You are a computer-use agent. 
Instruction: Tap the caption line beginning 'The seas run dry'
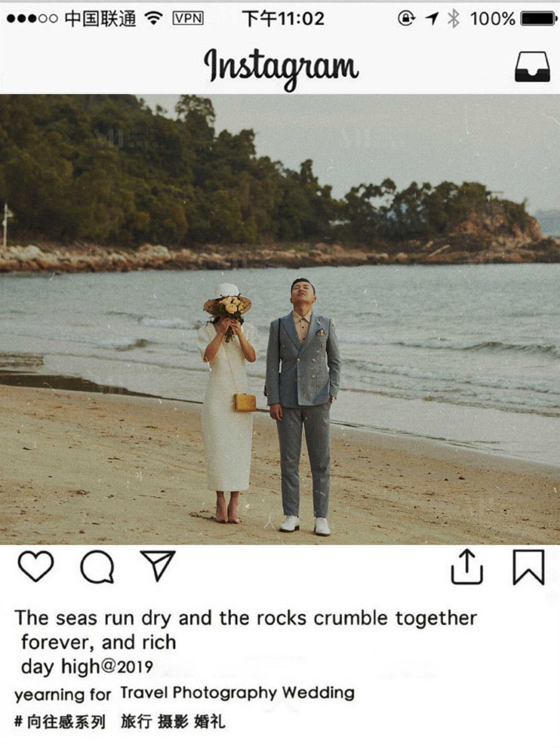point(246,618)
